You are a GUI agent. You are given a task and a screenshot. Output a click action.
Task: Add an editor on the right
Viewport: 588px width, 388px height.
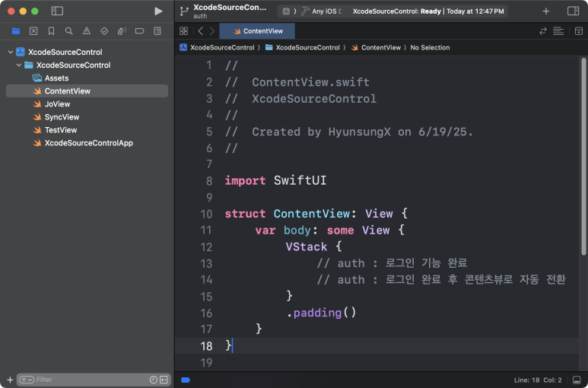[579, 31]
